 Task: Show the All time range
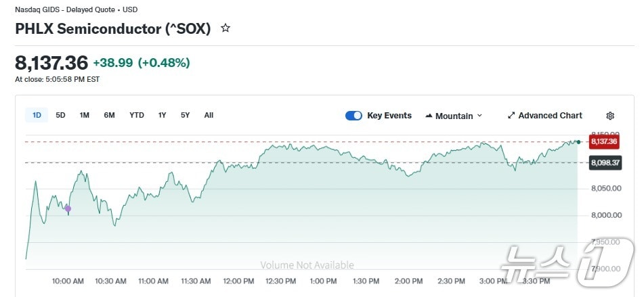pyautogui.click(x=209, y=115)
